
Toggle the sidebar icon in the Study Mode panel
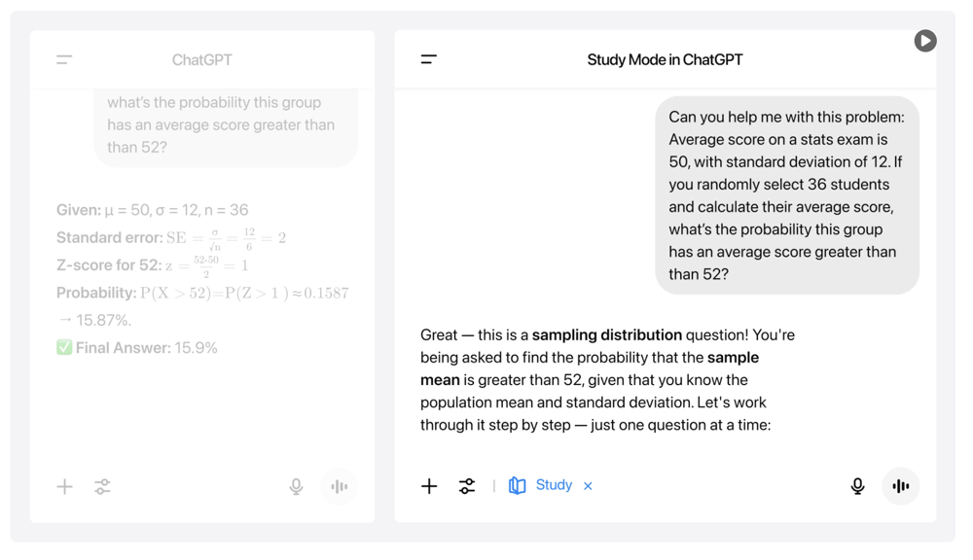point(427,58)
